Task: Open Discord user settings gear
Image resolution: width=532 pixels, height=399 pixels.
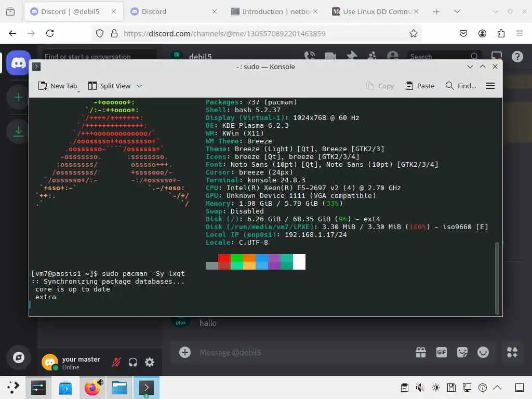Action: 150,362
